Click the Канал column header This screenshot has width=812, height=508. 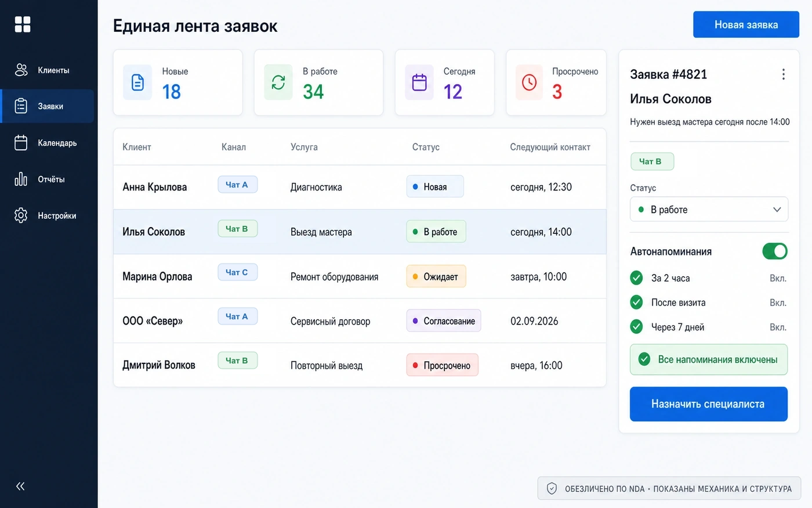(234, 147)
